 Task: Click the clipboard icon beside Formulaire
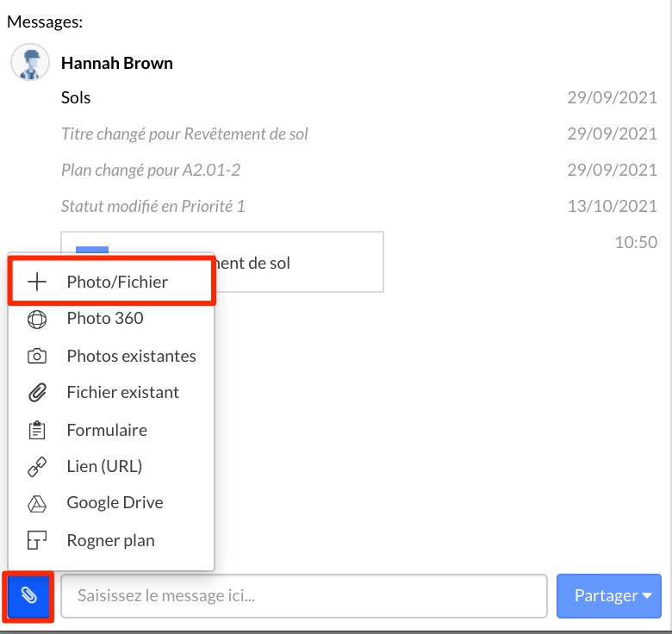pyautogui.click(x=37, y=430)
